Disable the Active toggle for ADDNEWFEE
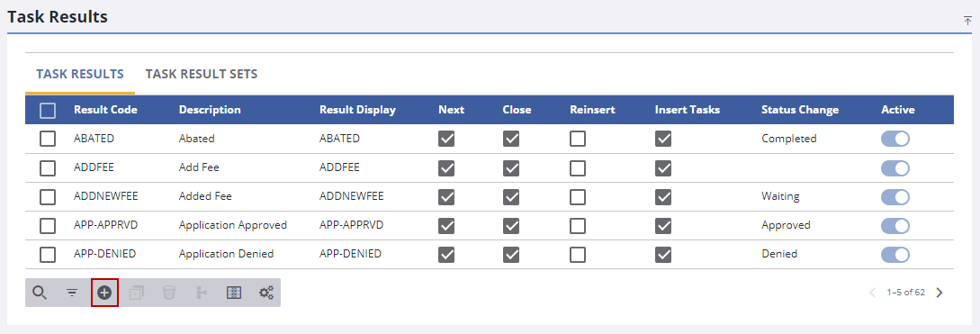Screen dimensions: 980x334 click(x=895, y=197)
